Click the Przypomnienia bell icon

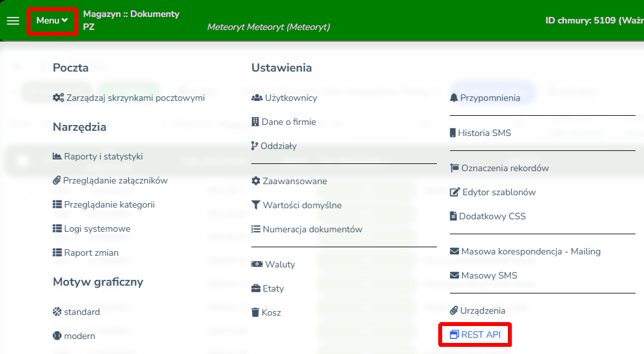click(x=454, y=98)
